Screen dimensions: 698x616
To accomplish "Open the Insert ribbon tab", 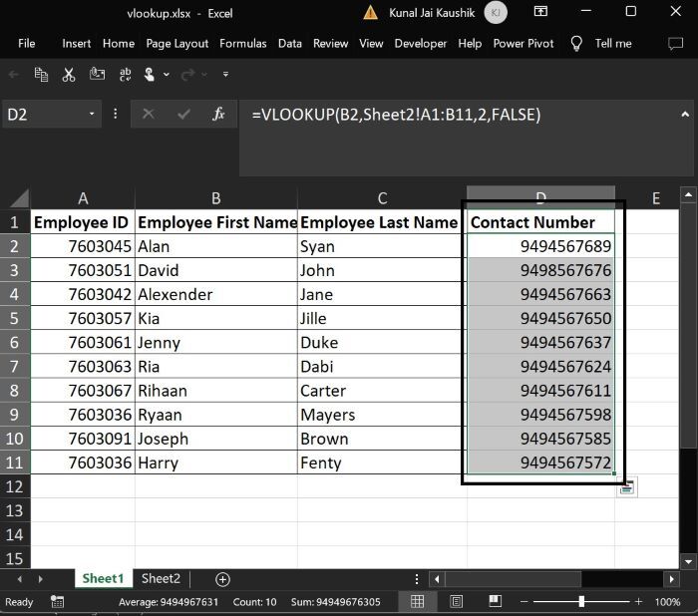I will click(x=77, y=43).
